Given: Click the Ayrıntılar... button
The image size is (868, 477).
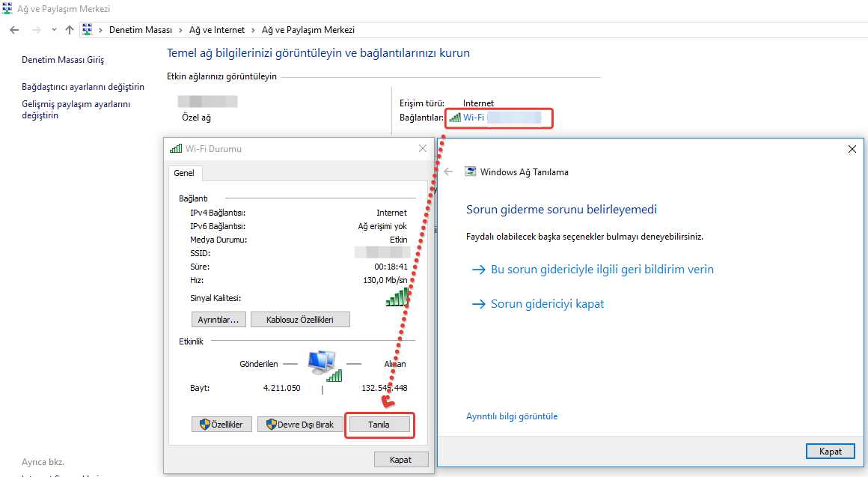Looking at the screenshot, I should [x=218, y=320].
